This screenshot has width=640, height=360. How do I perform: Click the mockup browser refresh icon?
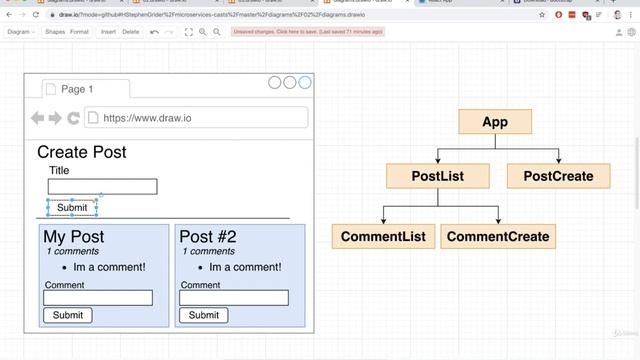point(73,118)
